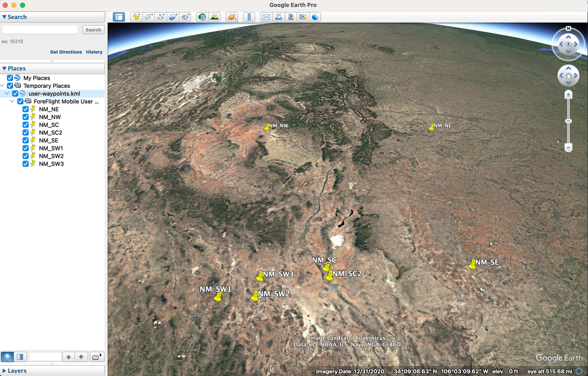Move selected place up with arrow
This screenshot has height=376, width=588.
[x=69, y=357]
